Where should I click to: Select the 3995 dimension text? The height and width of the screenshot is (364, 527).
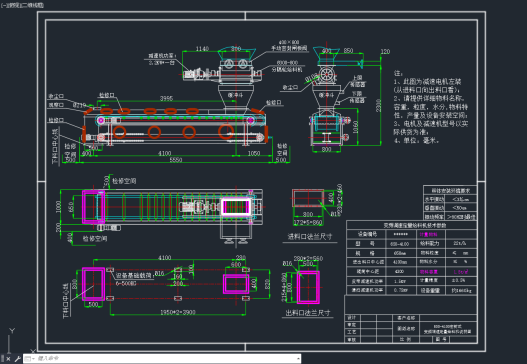click(x=166, y=98)
